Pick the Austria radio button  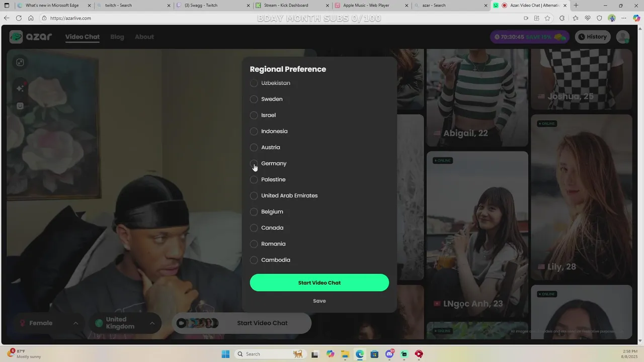click(254, 147)
